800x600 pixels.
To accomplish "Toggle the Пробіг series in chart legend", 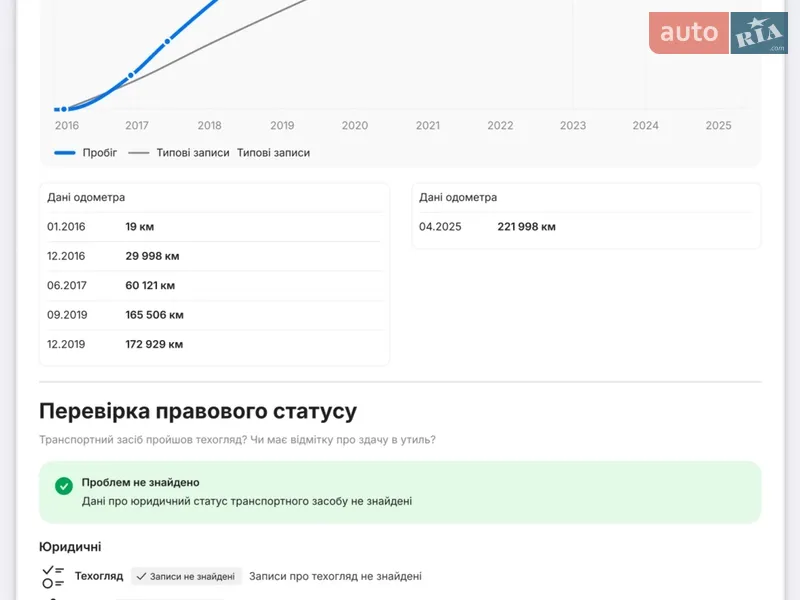I will 99,153.
